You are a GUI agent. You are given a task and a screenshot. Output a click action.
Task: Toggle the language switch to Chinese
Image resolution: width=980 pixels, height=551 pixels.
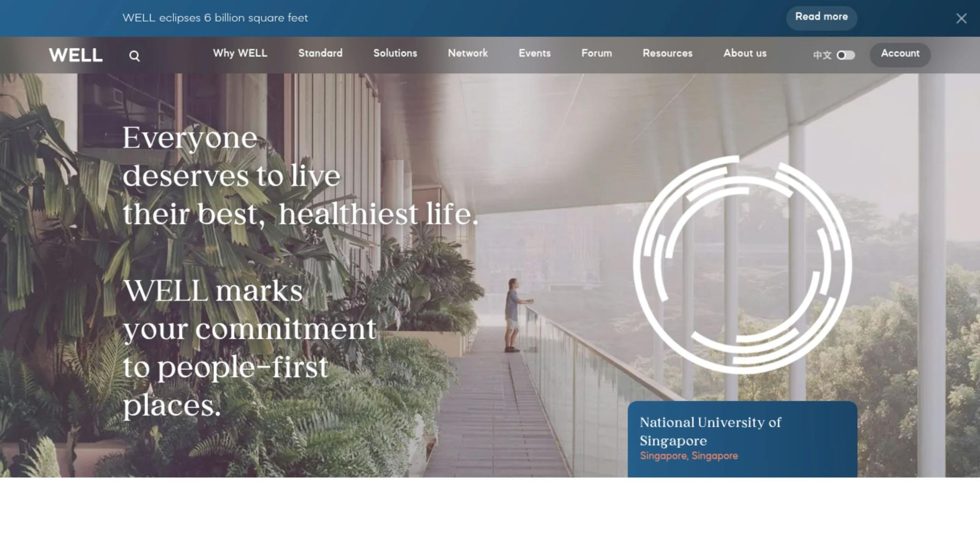[846, 55]
